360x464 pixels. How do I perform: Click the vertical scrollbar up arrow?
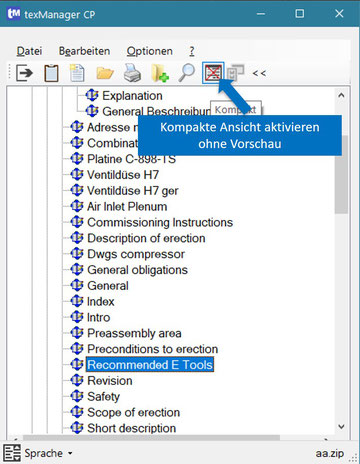(341, 95)
